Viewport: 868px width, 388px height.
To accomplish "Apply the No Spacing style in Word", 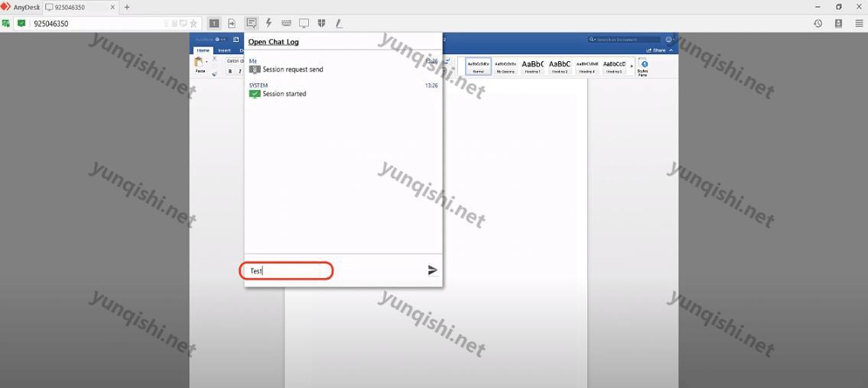I will (506, 66).
